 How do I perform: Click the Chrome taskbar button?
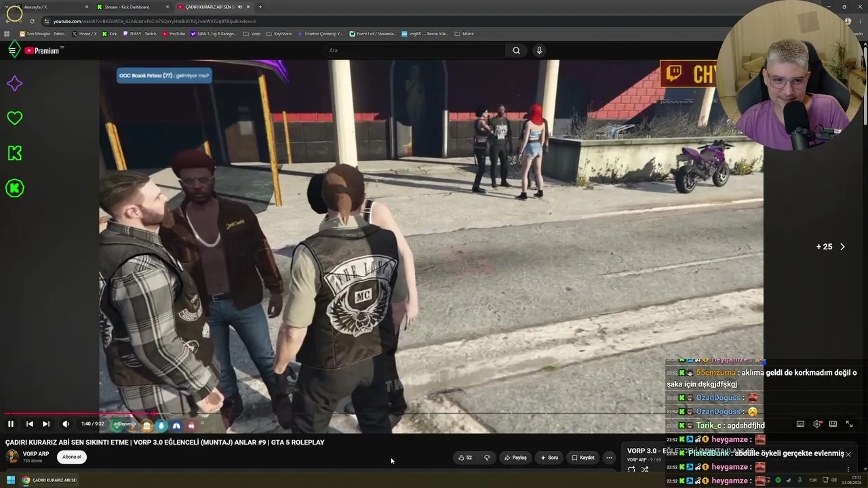(50, 481)
